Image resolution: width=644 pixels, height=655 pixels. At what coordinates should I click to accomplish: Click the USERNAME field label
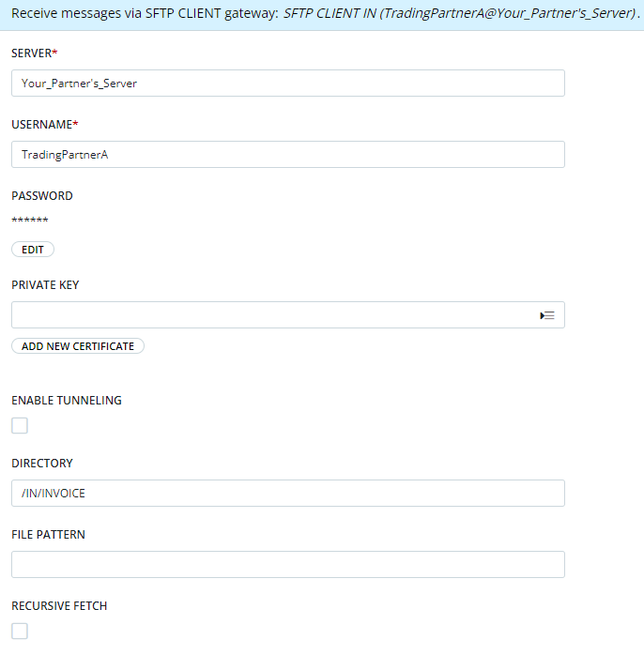[41, 125]
